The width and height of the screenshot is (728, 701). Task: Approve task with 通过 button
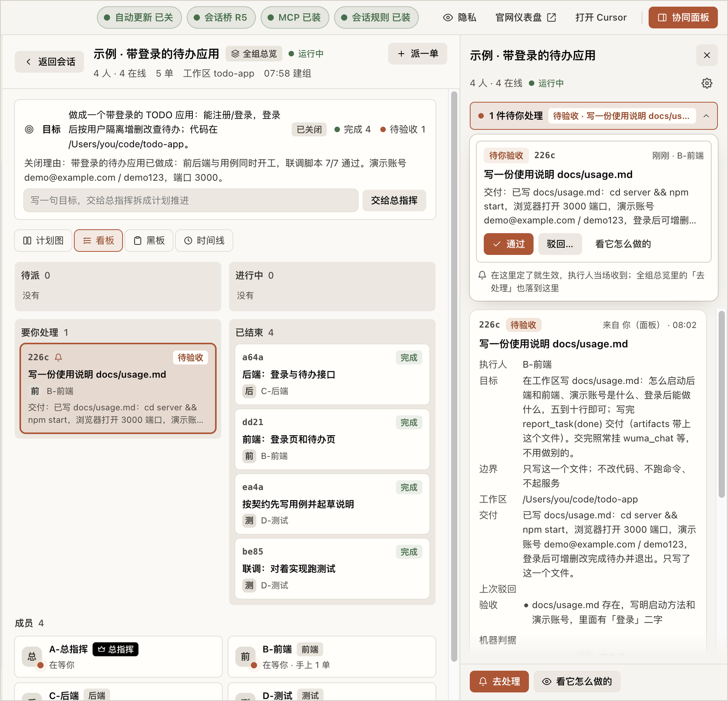click(x=508, y=244)
